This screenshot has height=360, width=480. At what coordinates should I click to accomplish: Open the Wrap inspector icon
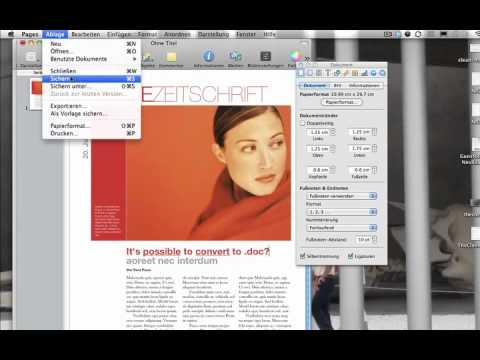319,73
